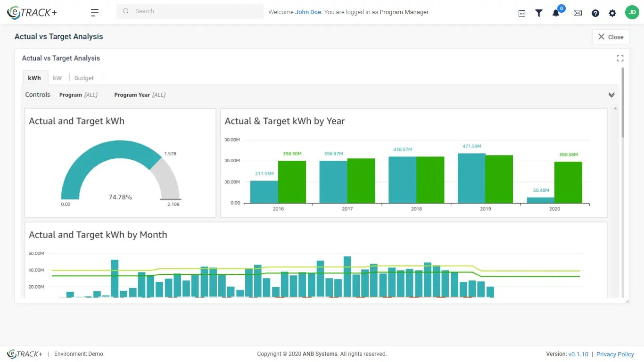Open the JD user avatar menu

pos(632,12)
